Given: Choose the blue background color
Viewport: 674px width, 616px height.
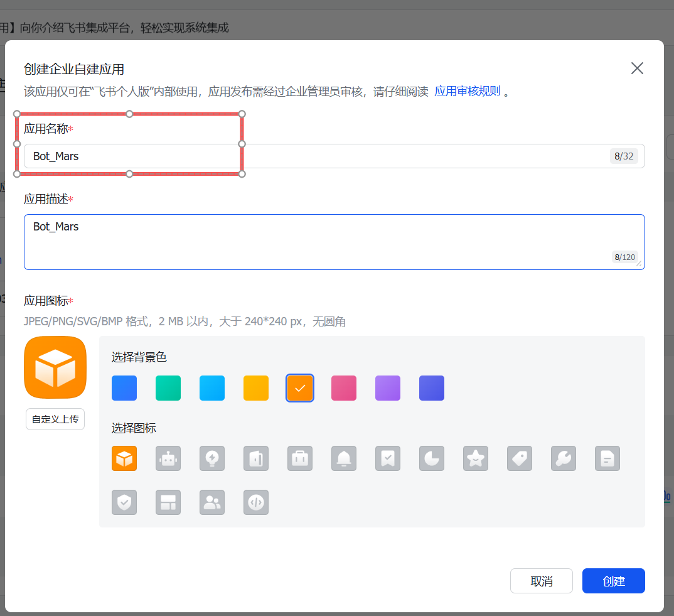Looking at the screenshot, I should [124, 388].
